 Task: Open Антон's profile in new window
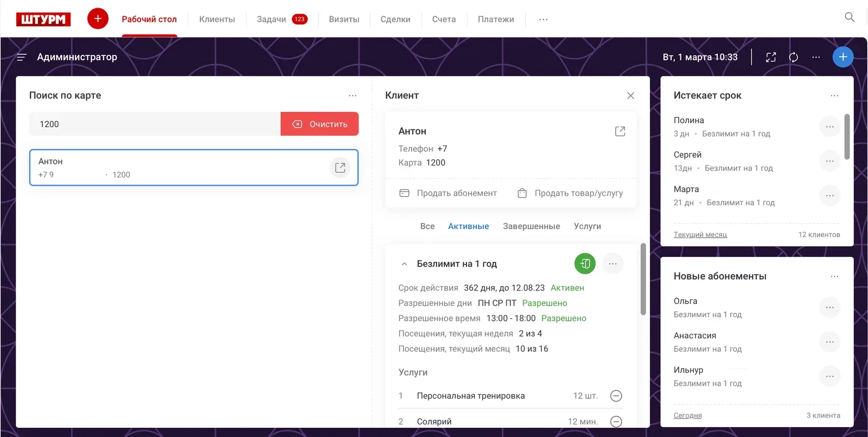(x=620, y=131)
